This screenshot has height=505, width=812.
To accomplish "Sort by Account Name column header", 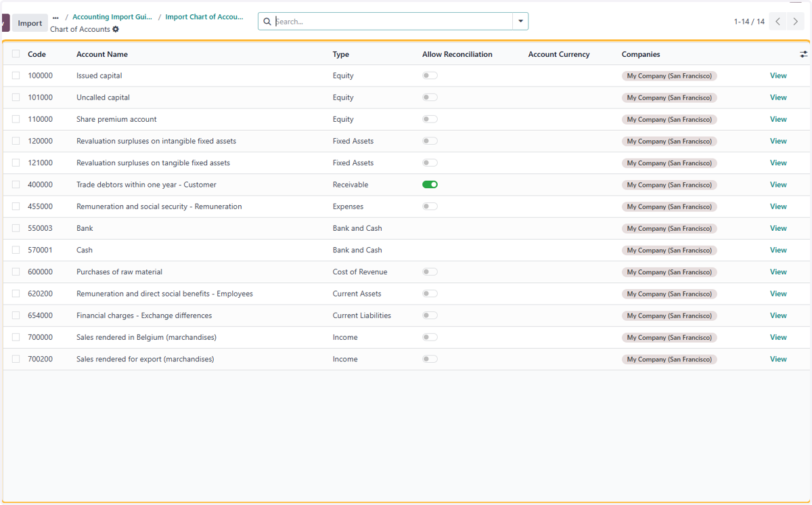I will pos(102,54).
